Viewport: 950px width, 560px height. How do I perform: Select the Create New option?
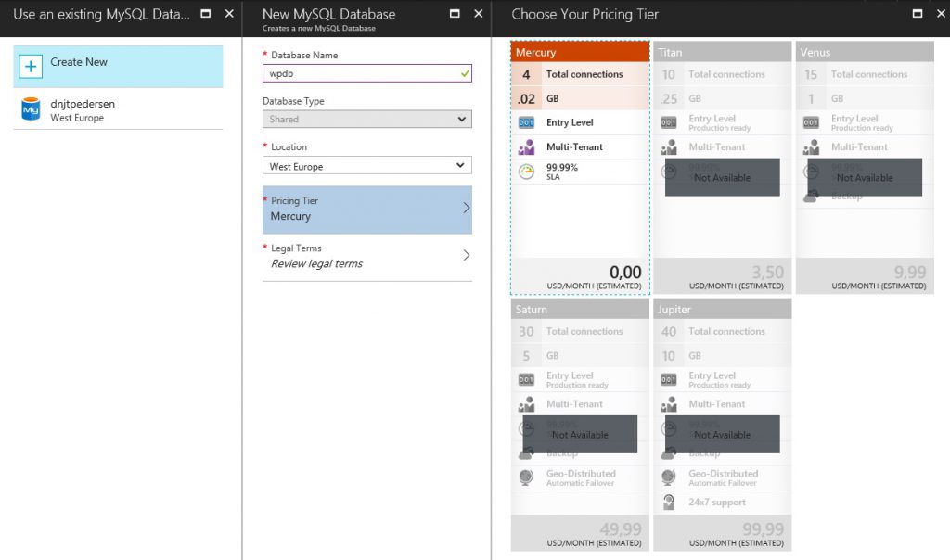click(118, 66)
